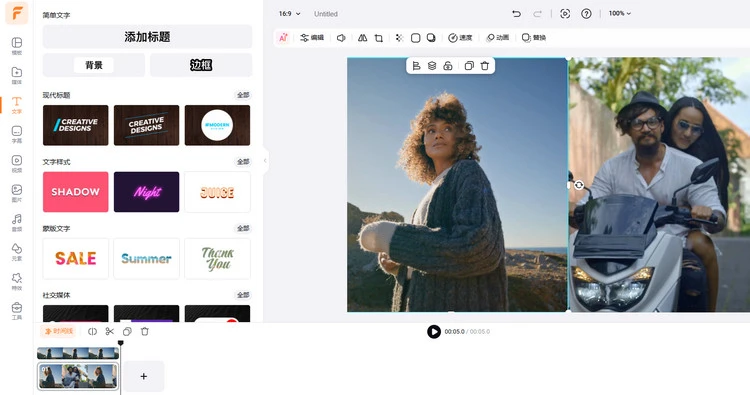This screenshot has width=750, height=395.
Task: Choose the Summer masked text
Action: pyautogui.click(x=146, y=259)
